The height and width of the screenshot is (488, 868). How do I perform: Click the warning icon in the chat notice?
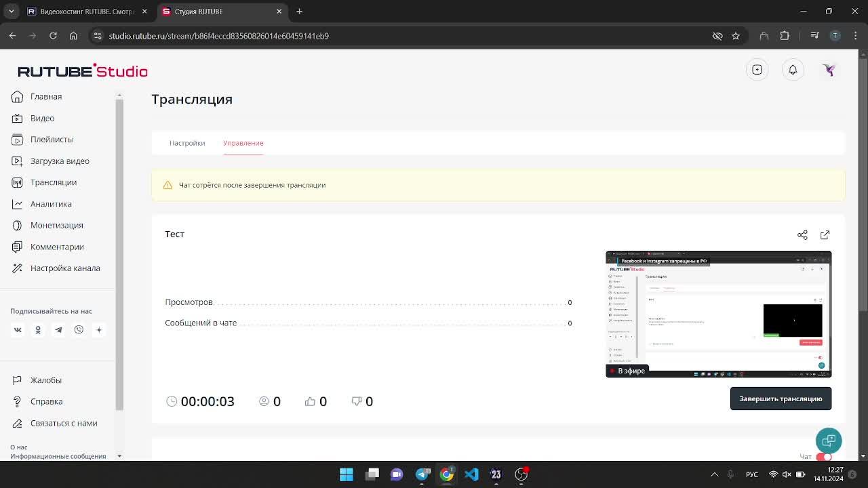tap(167, 185)
